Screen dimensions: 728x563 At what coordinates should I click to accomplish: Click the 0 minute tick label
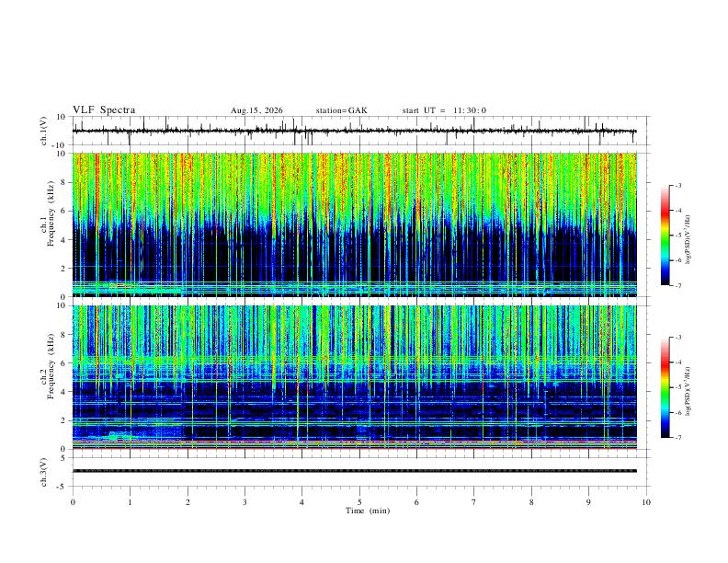(x=73, y=502)
